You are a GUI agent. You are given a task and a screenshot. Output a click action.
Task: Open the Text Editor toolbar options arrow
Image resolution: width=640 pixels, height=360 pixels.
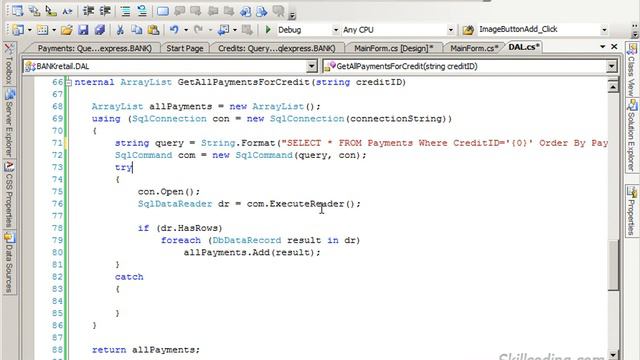point(292,16)
